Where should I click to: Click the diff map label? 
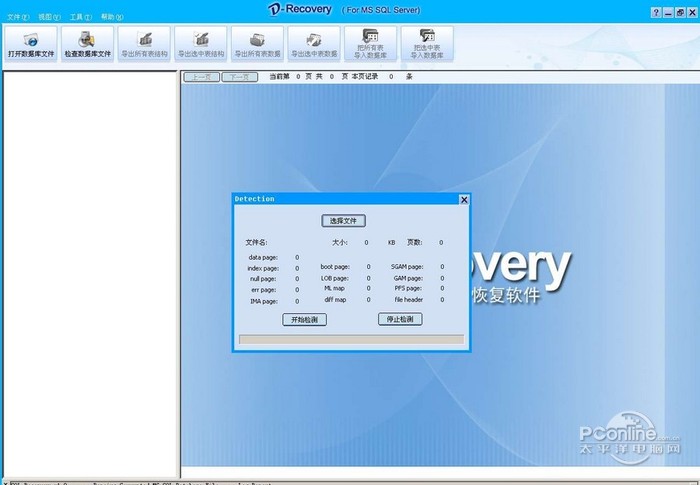point(335,300)
